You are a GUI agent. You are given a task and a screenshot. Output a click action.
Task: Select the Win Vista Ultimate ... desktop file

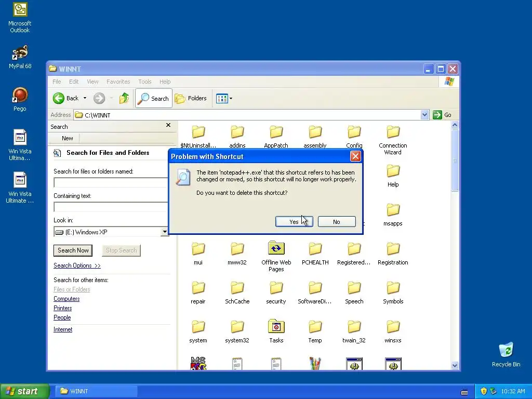20,188
